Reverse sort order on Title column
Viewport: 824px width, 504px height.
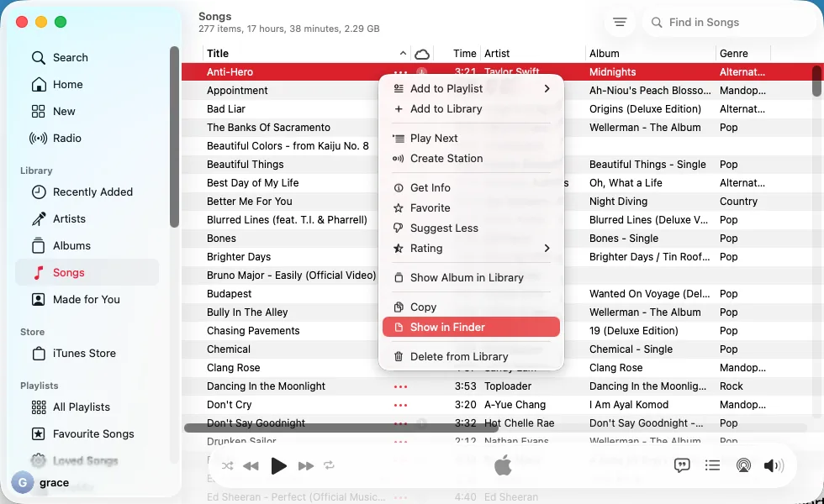pos(402,53)
